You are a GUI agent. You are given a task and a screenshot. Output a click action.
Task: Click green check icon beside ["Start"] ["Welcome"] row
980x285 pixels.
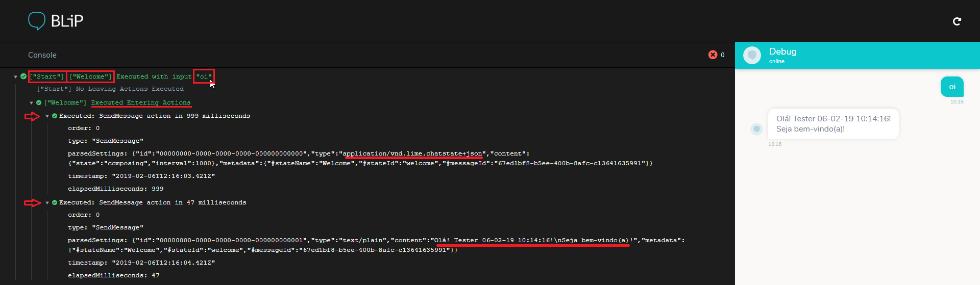pyautogui.click(x=23, y=76)
